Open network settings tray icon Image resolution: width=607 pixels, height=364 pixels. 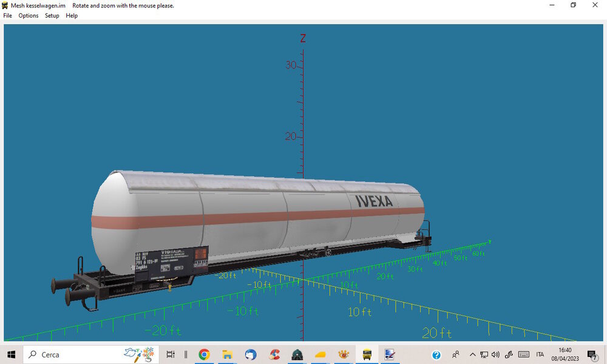[484, 354]
